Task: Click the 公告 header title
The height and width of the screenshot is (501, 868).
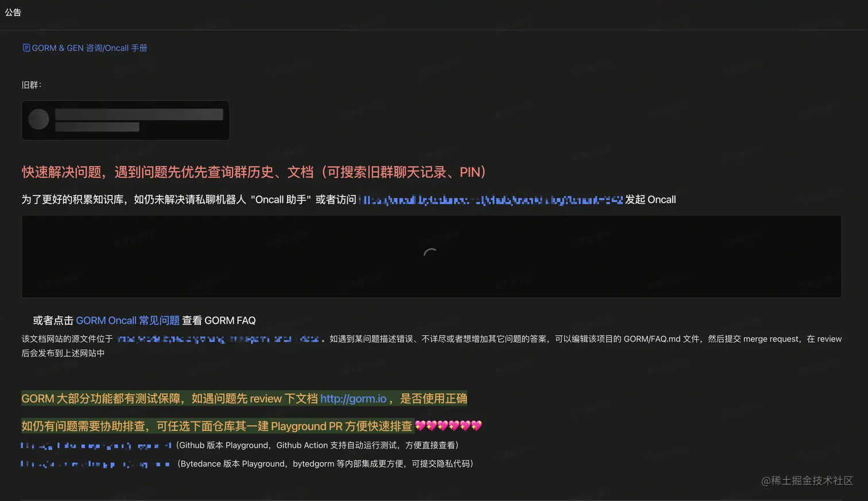Action: [13, 13]
